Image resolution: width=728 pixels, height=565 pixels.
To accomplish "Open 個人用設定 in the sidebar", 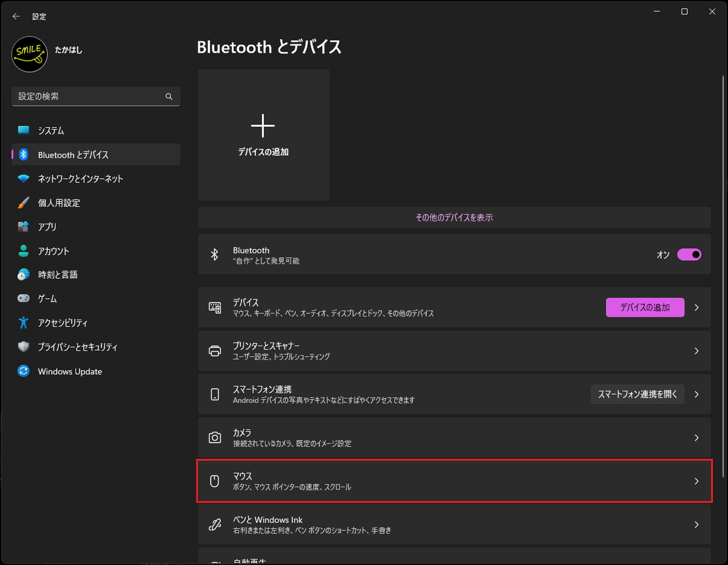I will point(96,203).
